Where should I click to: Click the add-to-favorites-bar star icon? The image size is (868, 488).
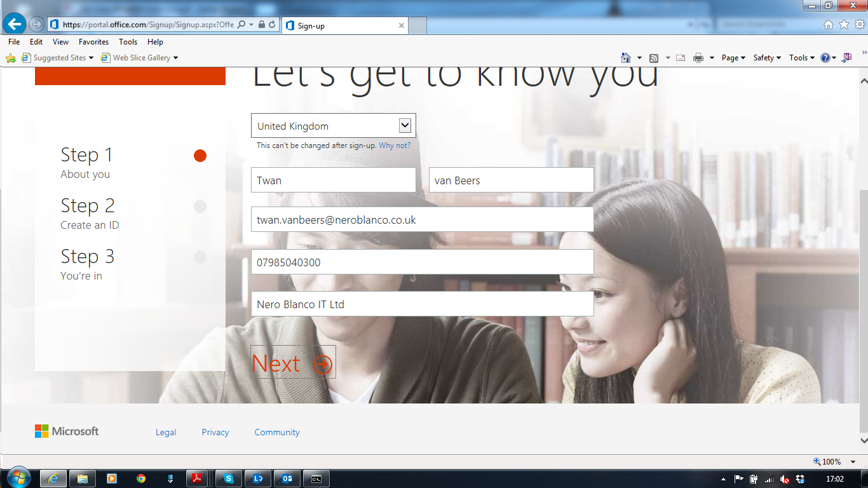(x=11, y=58)
